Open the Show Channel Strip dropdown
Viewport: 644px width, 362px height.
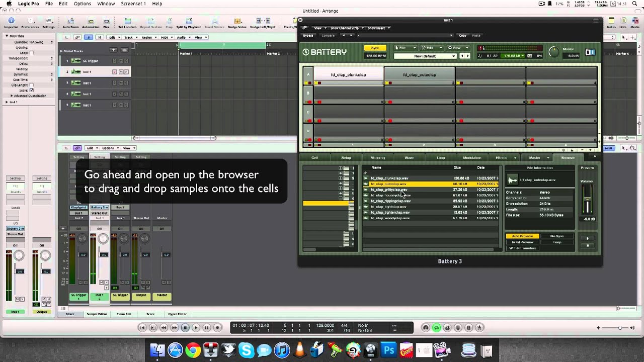click(x=346, y=28)
